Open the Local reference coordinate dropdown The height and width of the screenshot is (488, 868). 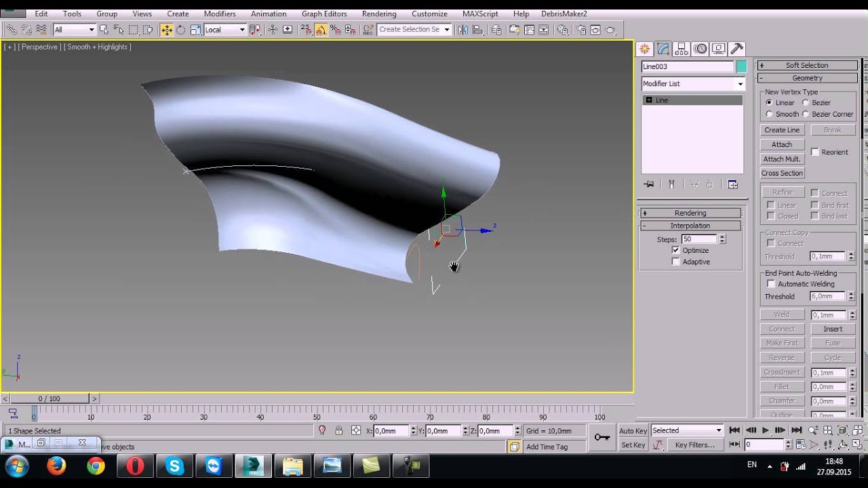pyautogui.click(x=224, y=30)
